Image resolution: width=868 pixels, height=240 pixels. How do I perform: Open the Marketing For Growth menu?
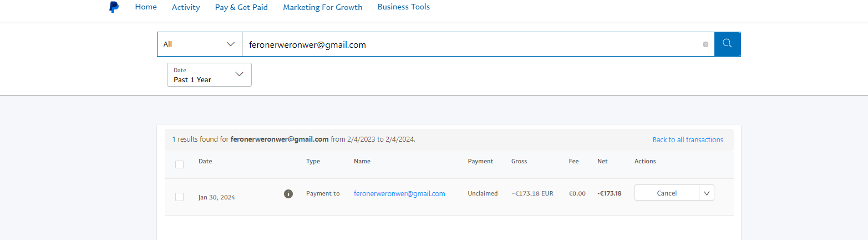pos(322,7)
